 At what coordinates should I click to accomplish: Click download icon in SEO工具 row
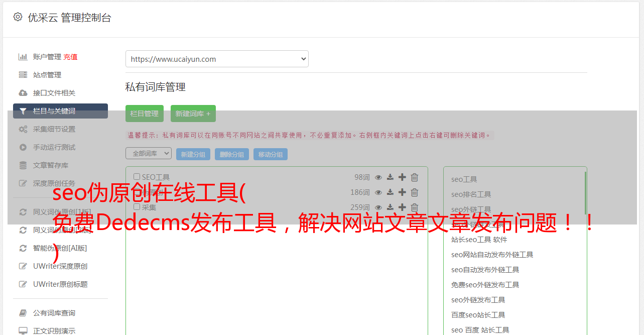[390, 177]
